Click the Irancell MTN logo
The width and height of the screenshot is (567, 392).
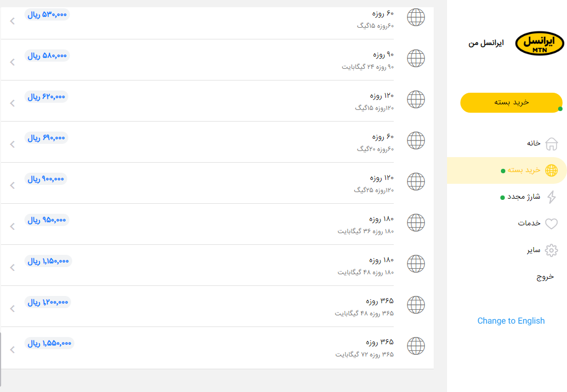[540, 43]
